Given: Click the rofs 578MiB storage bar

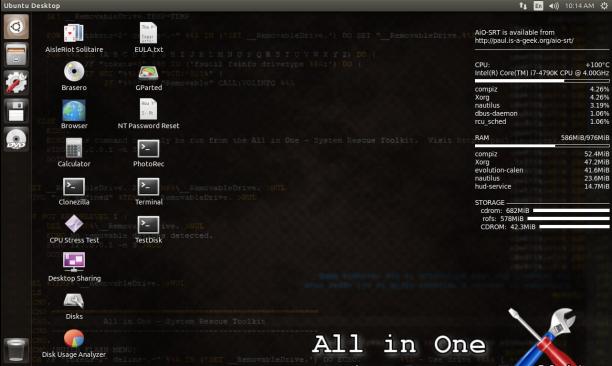Looking at the screenshot, I should (x=568, y=219).
